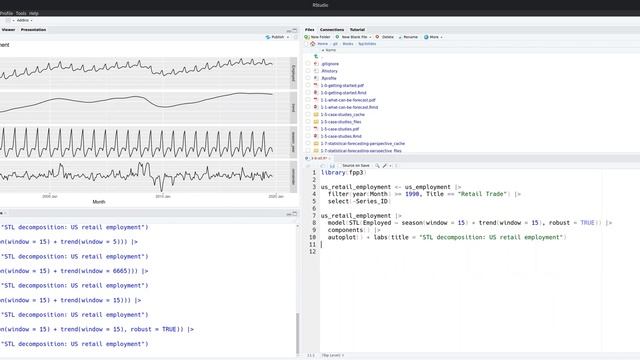
Task: Open 1-1-what-can-be-forecast.Rmd
Action: tap(349, 107)
